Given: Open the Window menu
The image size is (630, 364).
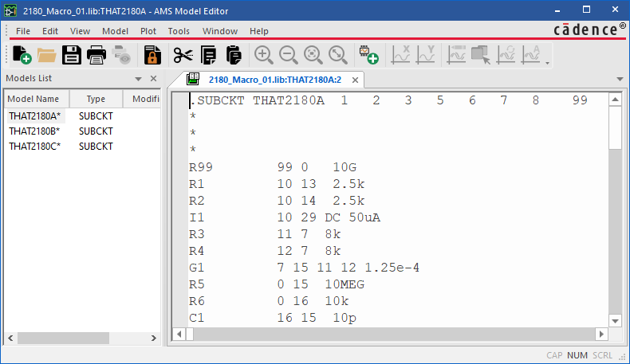Looking at the screenshot, I should click(220, 31).
